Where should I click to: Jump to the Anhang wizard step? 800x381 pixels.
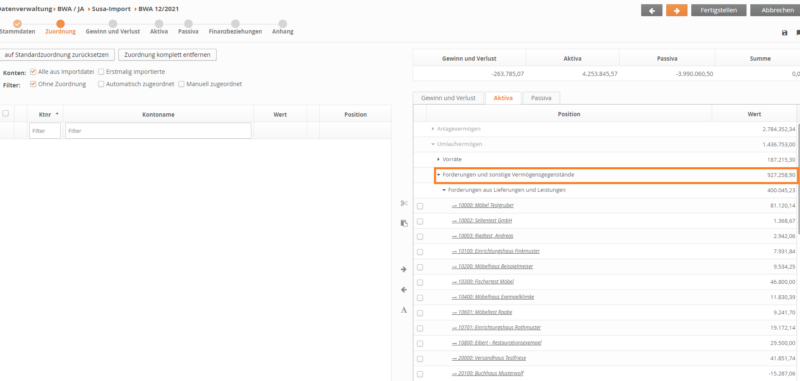(x=283, y=24)
